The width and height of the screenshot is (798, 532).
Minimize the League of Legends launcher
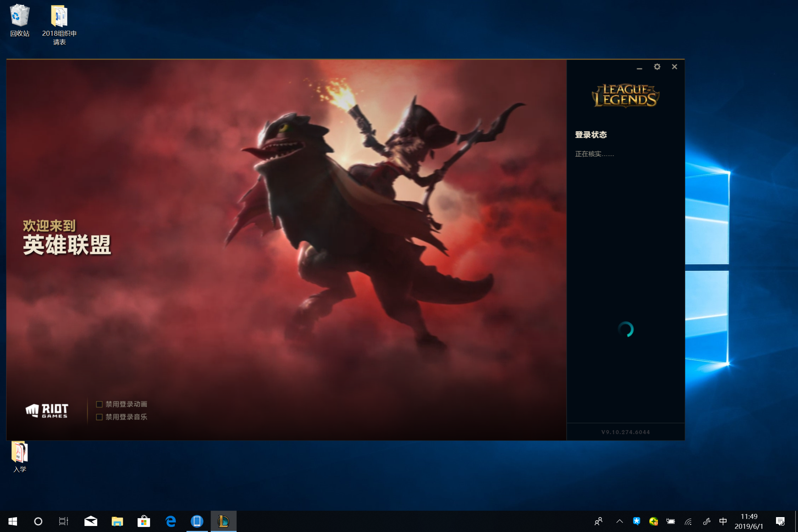tap(639, 67)
